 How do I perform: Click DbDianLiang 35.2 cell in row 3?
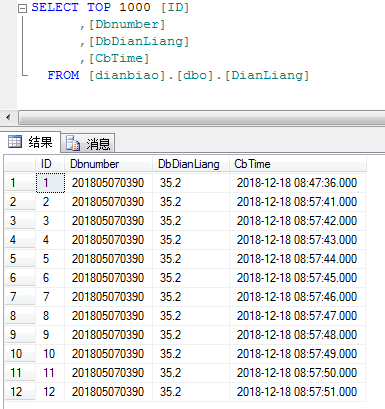pos(191,221)
